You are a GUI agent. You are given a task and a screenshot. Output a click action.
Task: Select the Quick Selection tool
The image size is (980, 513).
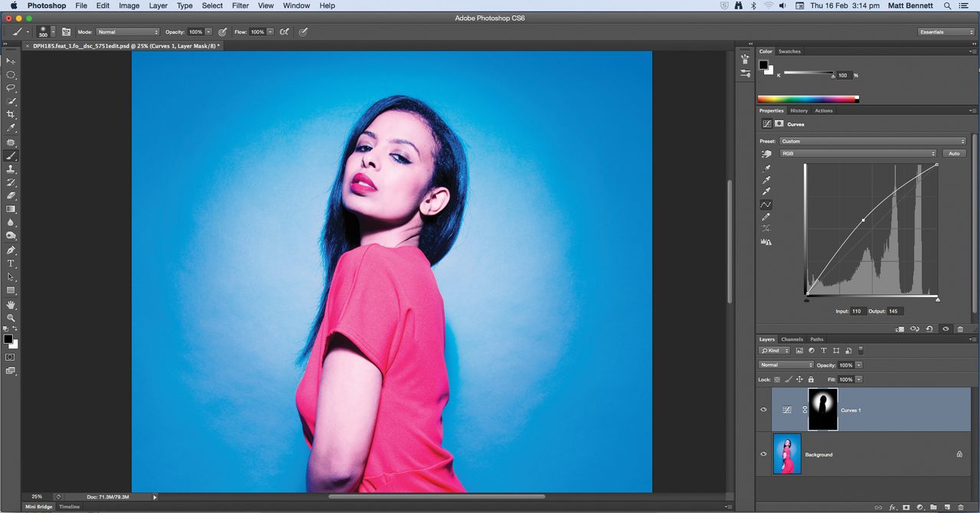(x=11, y=101)
